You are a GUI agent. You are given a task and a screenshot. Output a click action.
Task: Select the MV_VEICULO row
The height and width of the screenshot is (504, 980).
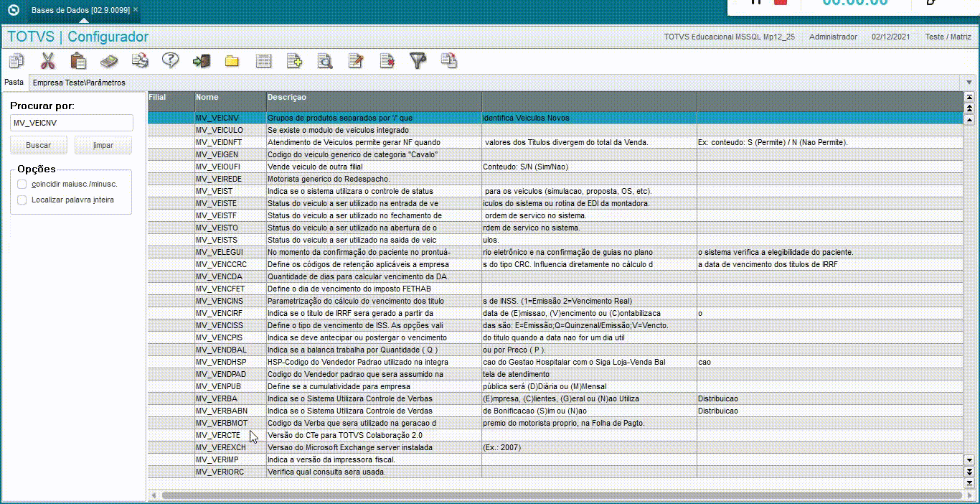tap(555, 130)
